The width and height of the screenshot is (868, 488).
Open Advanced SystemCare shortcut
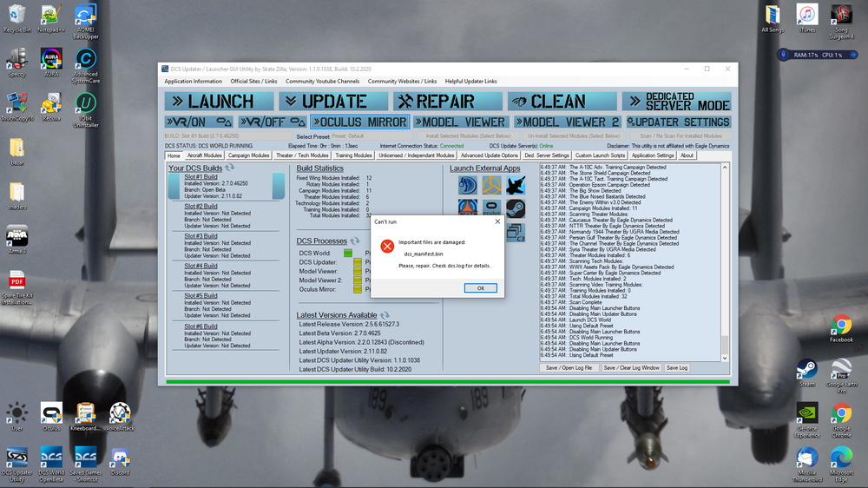[x=85, y=66]
